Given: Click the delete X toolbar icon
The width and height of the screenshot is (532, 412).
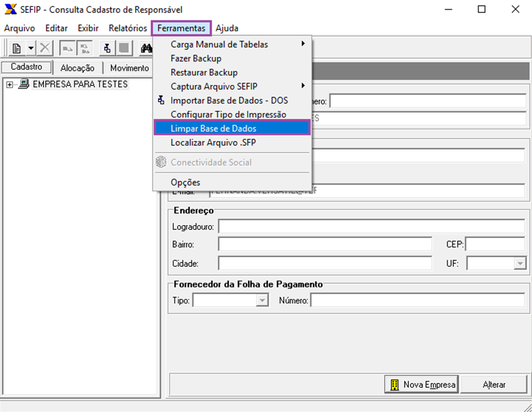Looking at the screenshot, I should 45,49.
